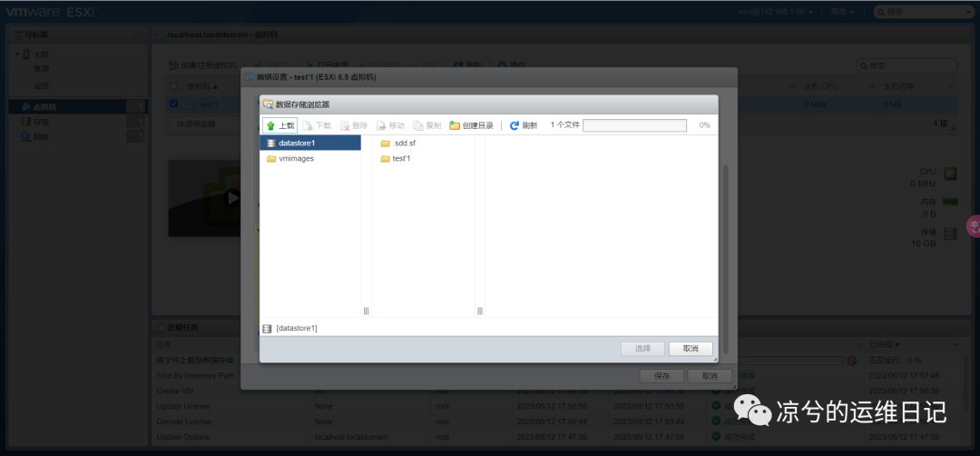Click 取消 in the datastore browser dialog

(690, 349)
